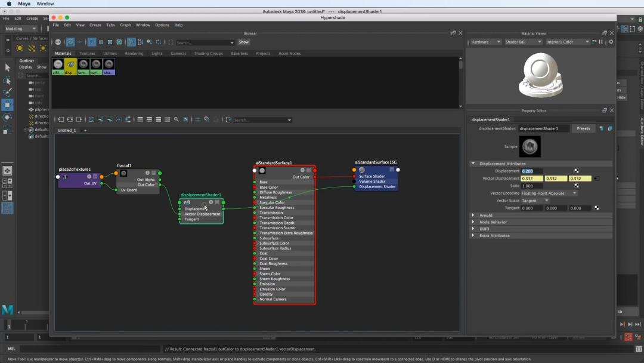Click the magnifier search icon in graph toolbar
The image size is (644, 363).
pyautogui.click(x=176, y=119)
